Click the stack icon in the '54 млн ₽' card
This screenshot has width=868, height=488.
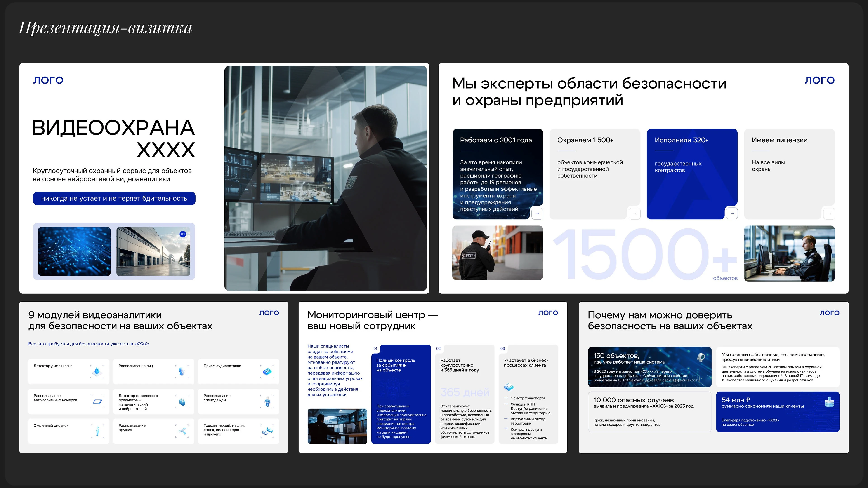pyautogui.click(x=829, y=402)
